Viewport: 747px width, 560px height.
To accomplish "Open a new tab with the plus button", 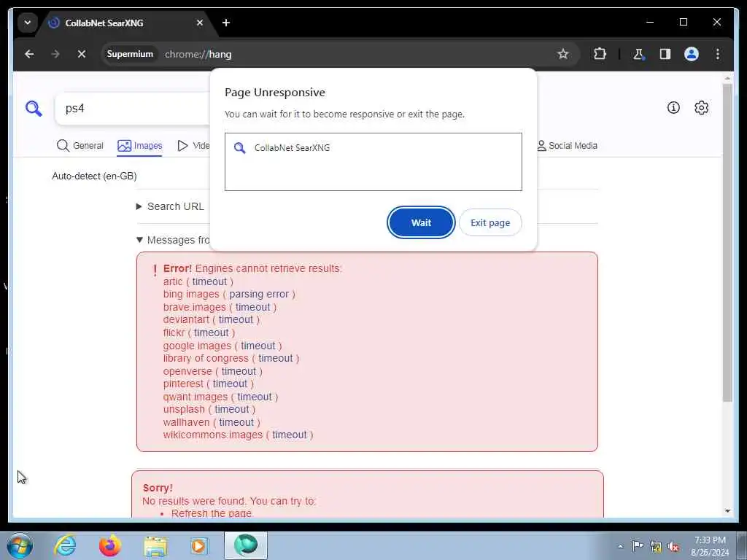I will point(226,23).
